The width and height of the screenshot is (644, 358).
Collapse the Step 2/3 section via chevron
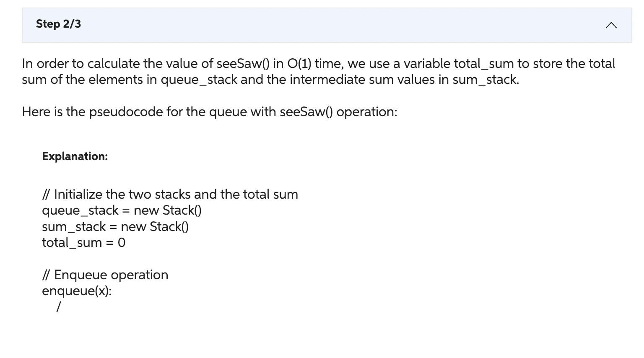611,25
